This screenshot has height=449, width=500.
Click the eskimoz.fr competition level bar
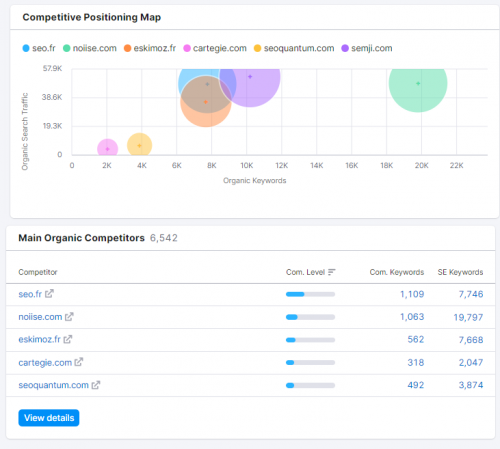tap(310, 340)
